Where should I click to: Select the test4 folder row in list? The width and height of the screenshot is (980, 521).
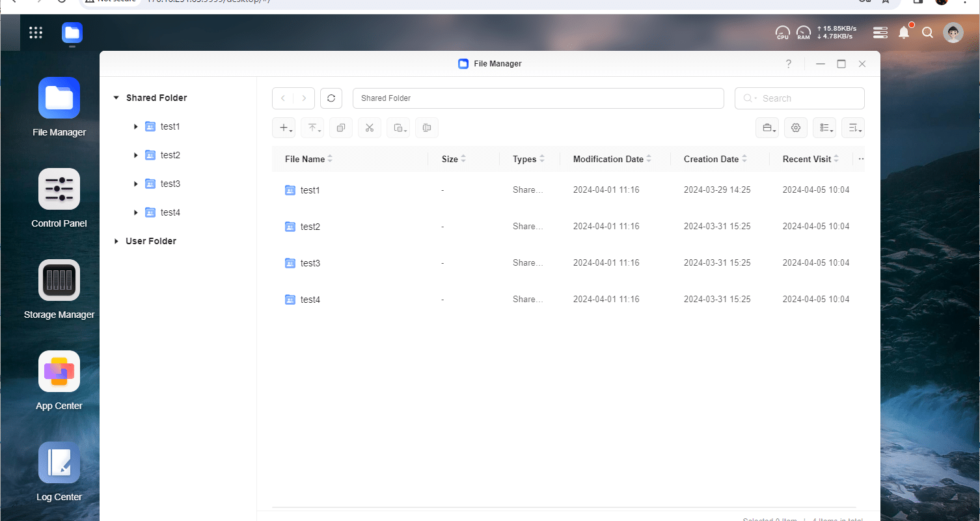pyautogui.click(x=568, y=300)
